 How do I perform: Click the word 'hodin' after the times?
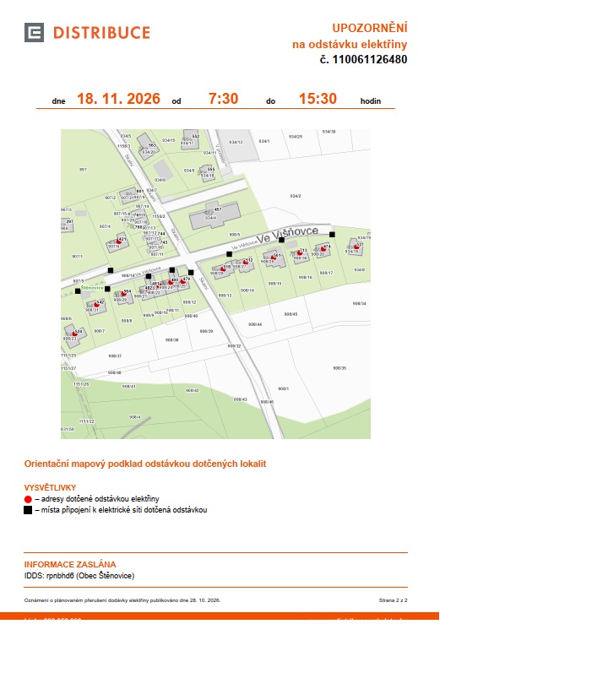[371, 101]
